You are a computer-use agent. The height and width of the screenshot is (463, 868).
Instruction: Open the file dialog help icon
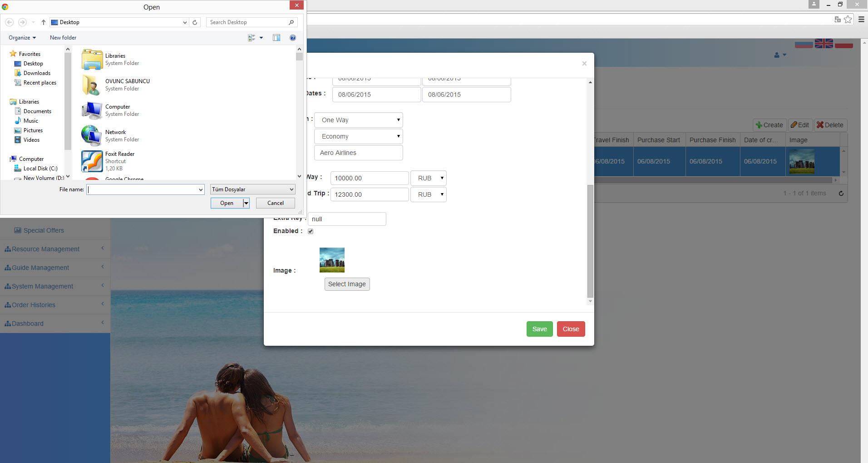click(293, 38)
